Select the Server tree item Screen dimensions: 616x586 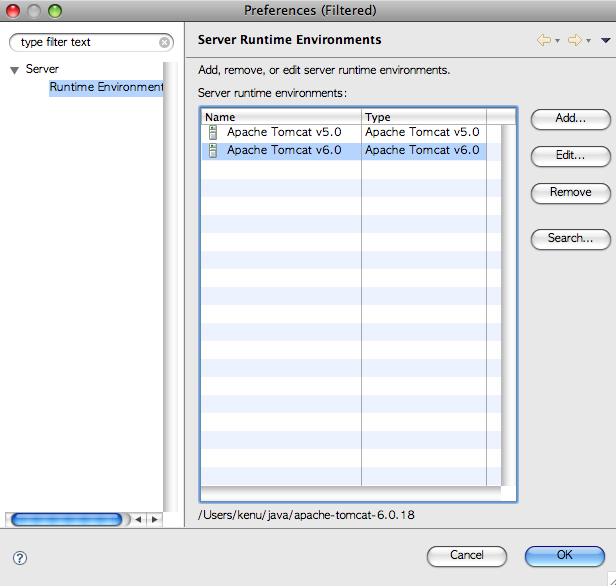click(x=42, y=69)
